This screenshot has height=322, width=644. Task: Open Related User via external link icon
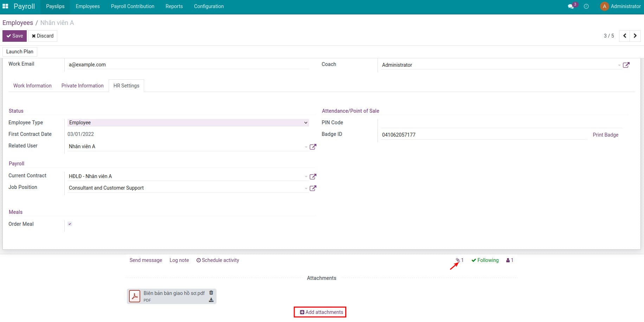313,147
